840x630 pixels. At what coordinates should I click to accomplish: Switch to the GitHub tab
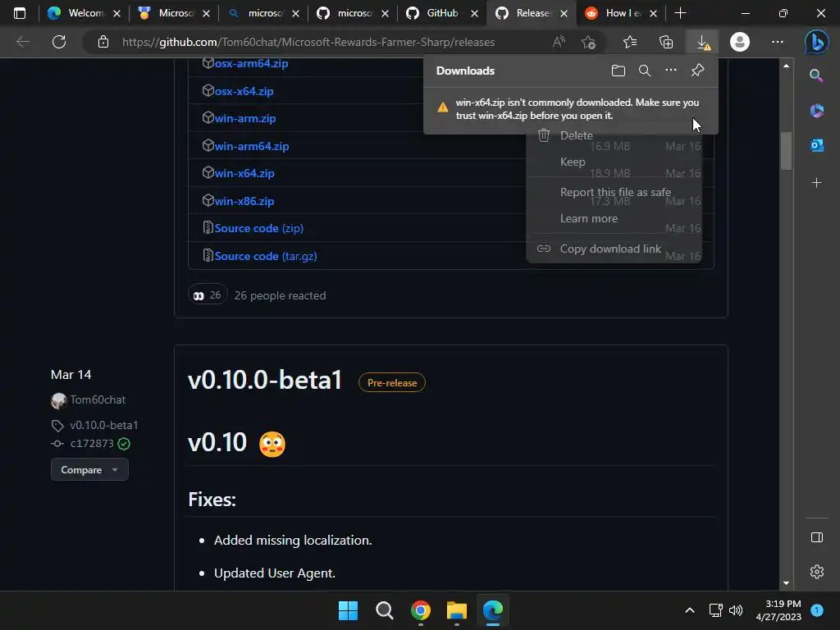tap(442, 13)
